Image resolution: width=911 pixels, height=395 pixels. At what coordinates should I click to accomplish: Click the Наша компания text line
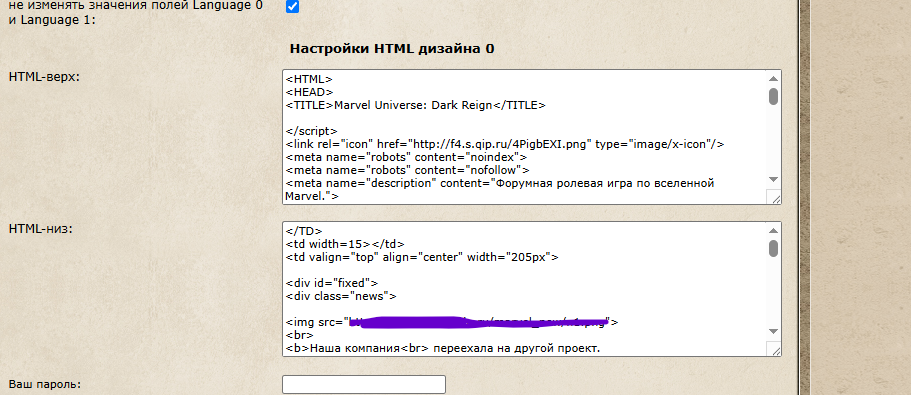coord(442,349)
